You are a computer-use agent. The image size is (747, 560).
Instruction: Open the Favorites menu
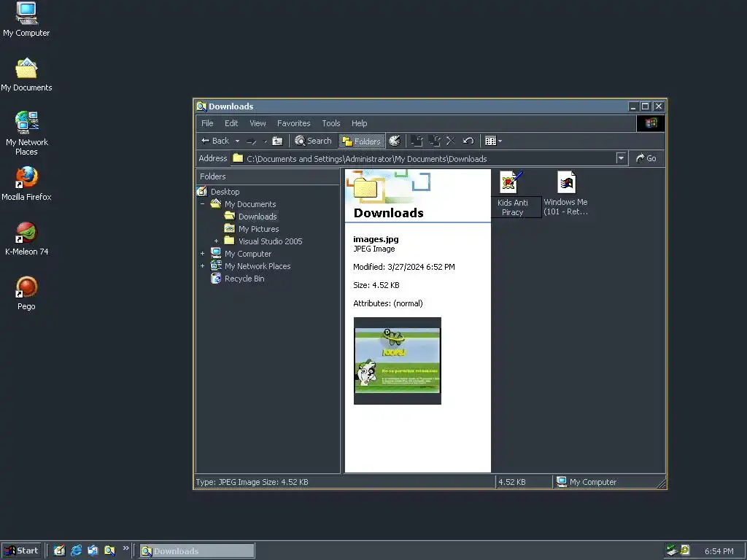pos(293,123)
